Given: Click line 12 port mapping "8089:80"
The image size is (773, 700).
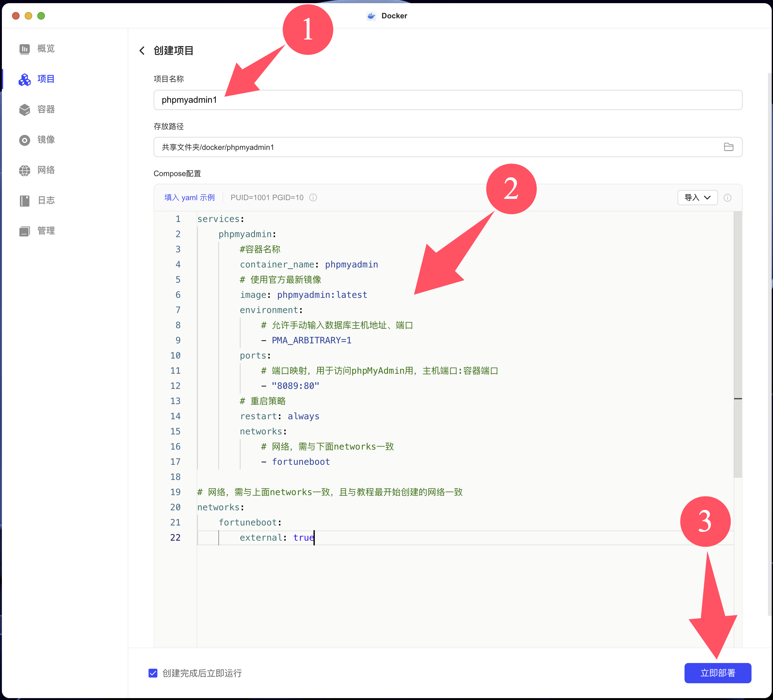Looking at the screenshot, I should 295,386.
